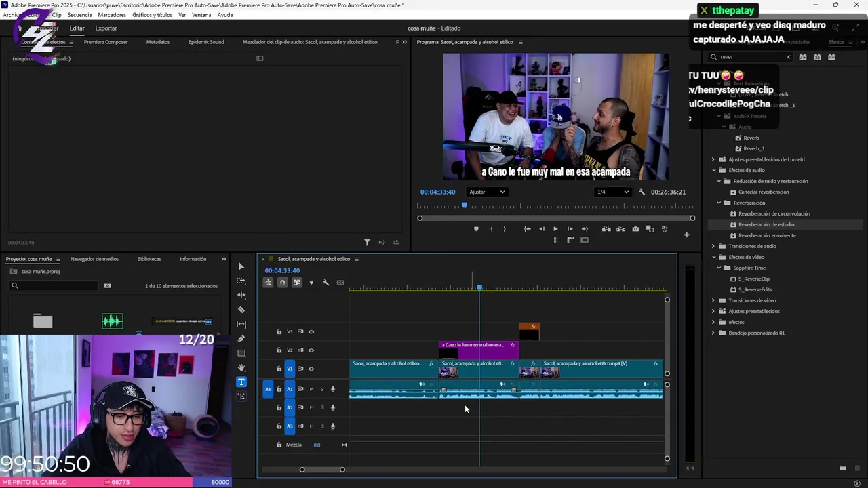The image size is (868, 488).
Task: Select the Type text tool
Action: [241, 382]
